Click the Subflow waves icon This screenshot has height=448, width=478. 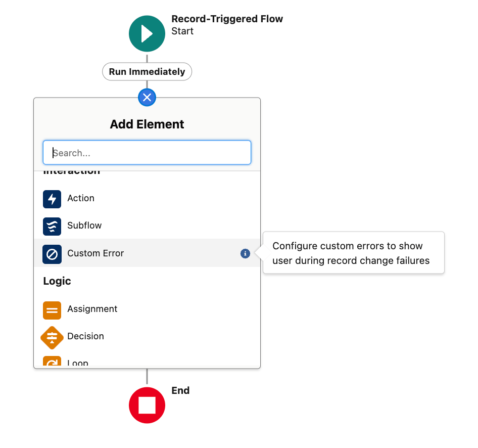[x=52, y=226]
